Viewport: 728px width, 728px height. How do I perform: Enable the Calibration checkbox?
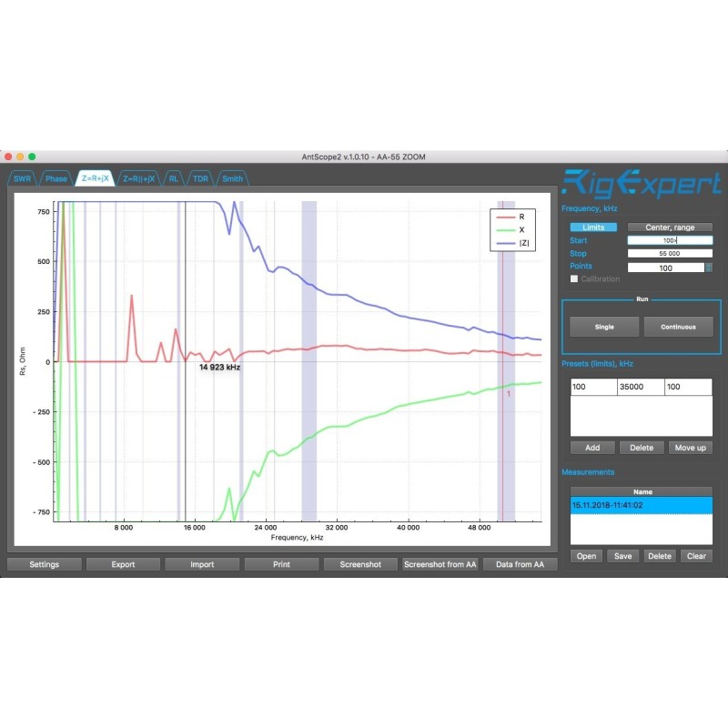(574, 279)
